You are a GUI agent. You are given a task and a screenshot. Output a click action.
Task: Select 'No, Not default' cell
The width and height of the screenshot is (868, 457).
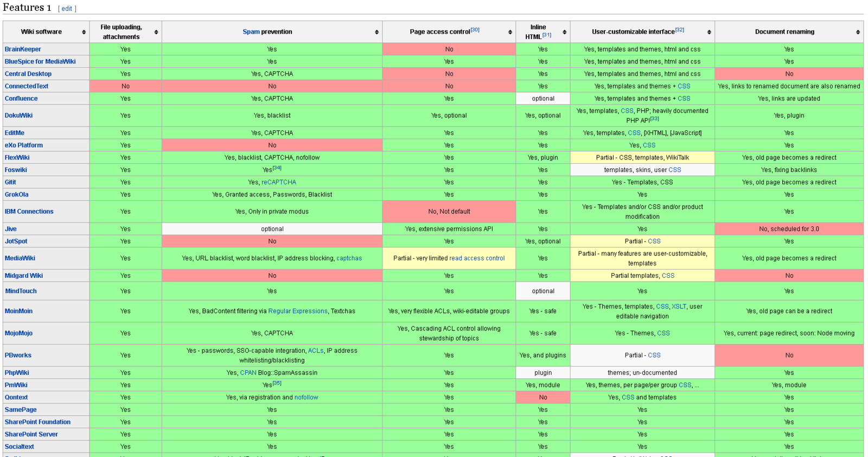(x=449, y=212)
